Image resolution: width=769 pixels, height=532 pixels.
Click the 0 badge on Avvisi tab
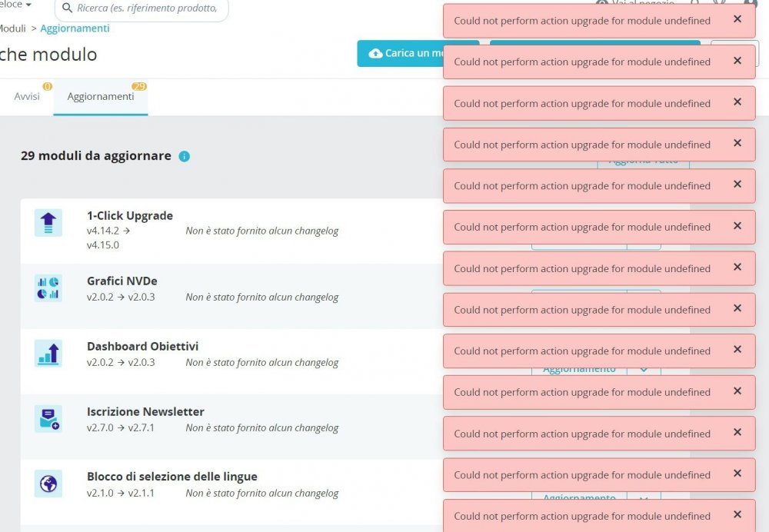pyautogui.click(x=48, y=86)
